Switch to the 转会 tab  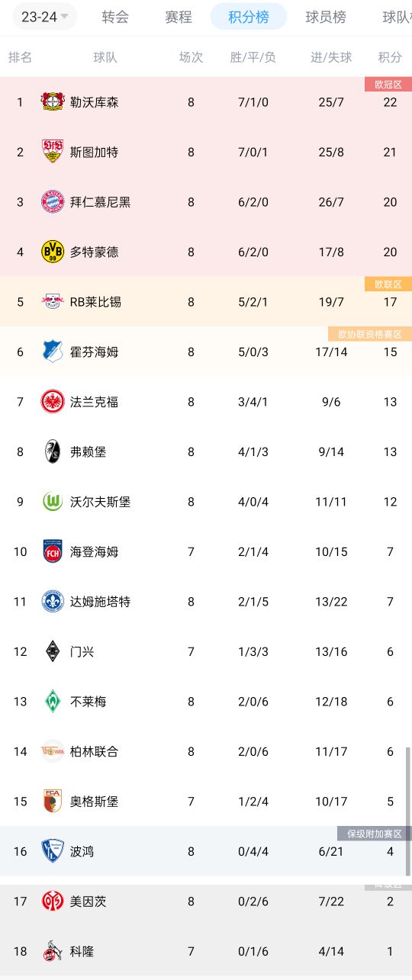tap(115, 17)
